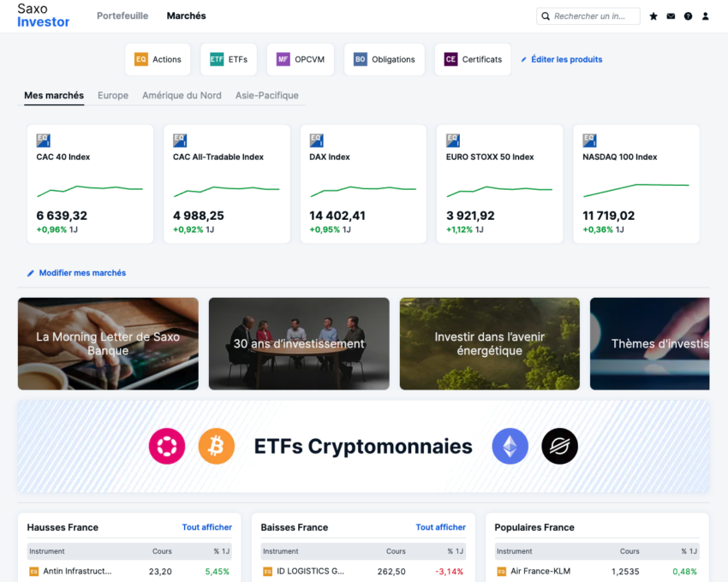The image size is (728, 582).
Task: Show all Hausses France with Tout afficher
Action: click(208, 527)
